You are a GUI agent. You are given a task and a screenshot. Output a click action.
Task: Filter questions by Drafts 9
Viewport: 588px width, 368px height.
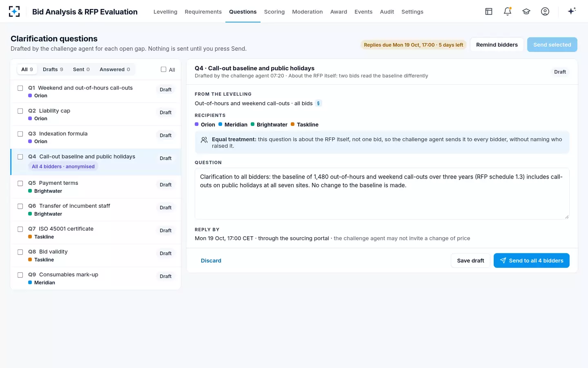pyautogui.click(x=53, y=70)
